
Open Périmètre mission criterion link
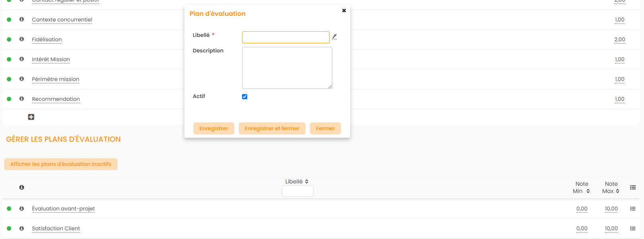(56, 79)
